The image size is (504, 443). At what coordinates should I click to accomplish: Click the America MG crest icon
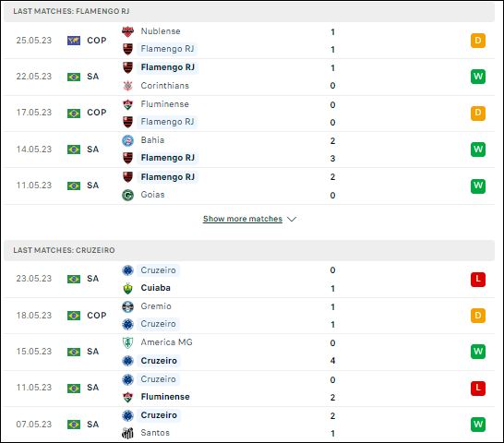pos(127,342)
